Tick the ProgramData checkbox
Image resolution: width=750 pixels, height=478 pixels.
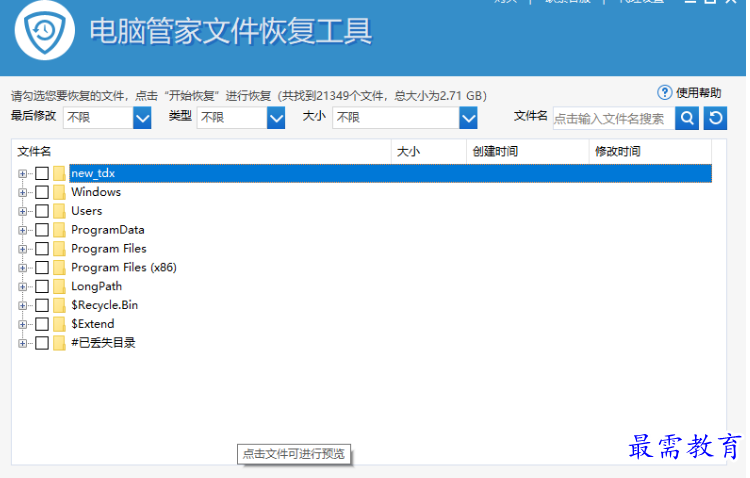click(42, 230)
